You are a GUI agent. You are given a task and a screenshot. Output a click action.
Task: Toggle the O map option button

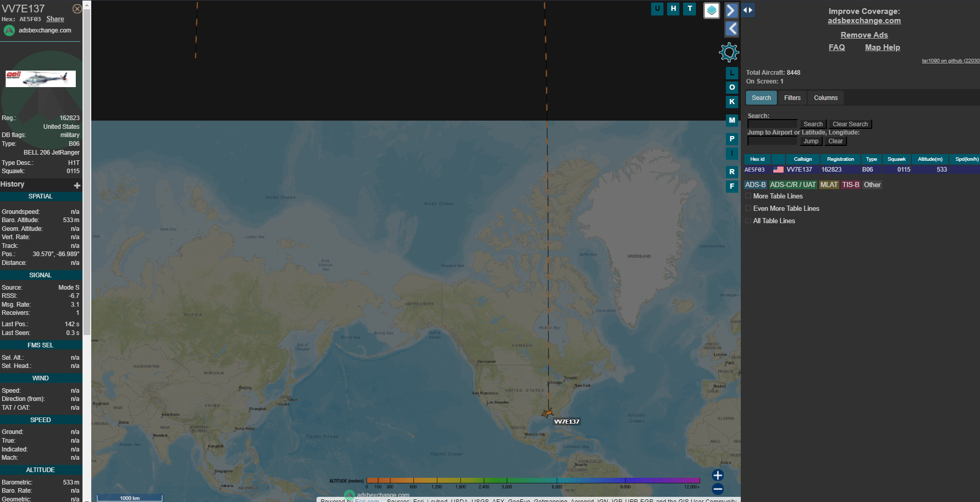pyautogui.click(x=732, y=88)
